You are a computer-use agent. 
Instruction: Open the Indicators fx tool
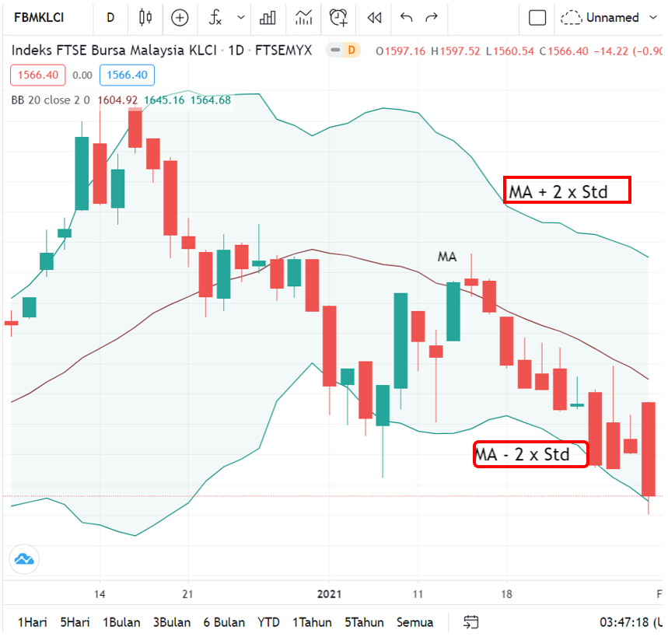point(215,17)
